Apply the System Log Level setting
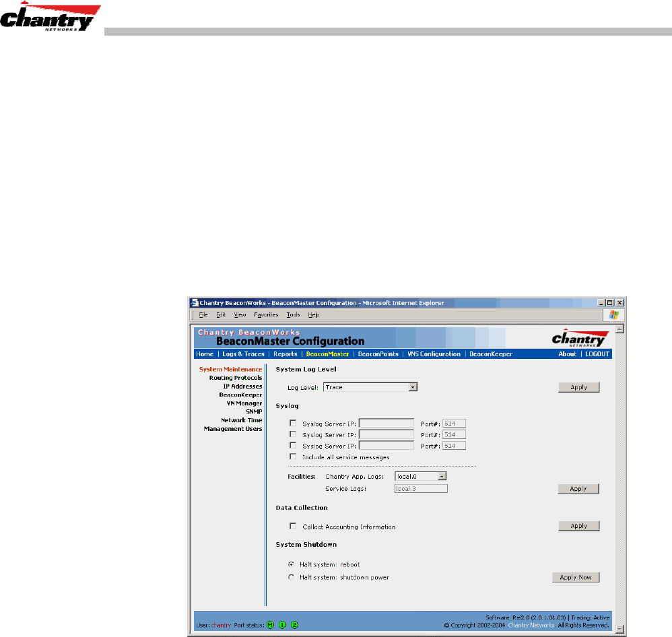Image resolution: width=672 pixels, height=637 pixels. tap(578, 387)
